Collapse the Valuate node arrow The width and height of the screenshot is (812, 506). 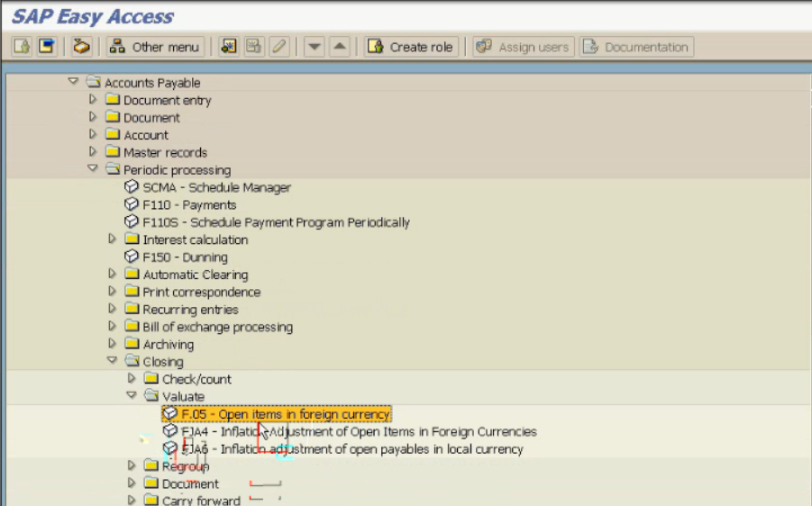coord(132,395)
